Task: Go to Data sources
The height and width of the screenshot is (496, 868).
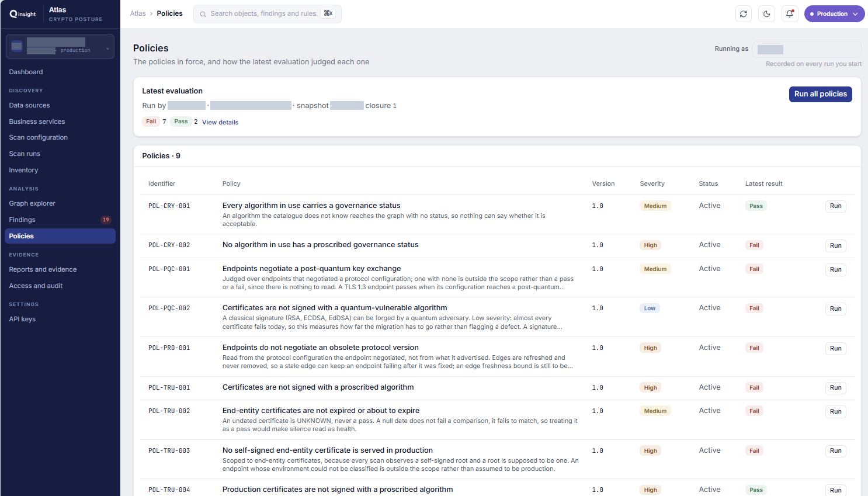Action: [x=60, y=105]
